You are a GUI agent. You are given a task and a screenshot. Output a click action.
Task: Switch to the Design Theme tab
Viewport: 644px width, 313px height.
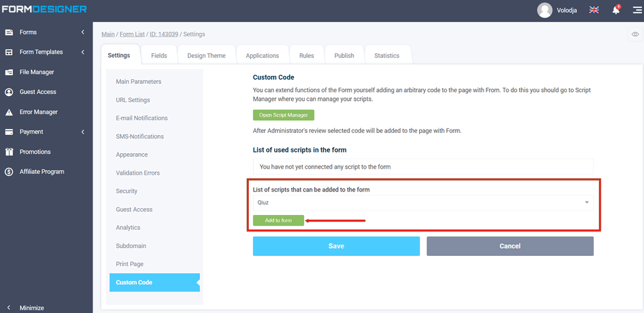(207, 56)
